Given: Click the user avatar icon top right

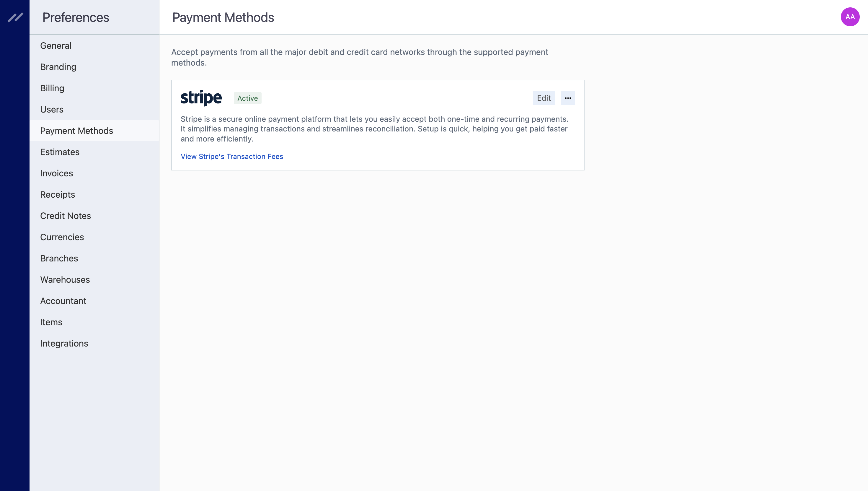Looking at the screenshot, I should [x=850, y=17].
